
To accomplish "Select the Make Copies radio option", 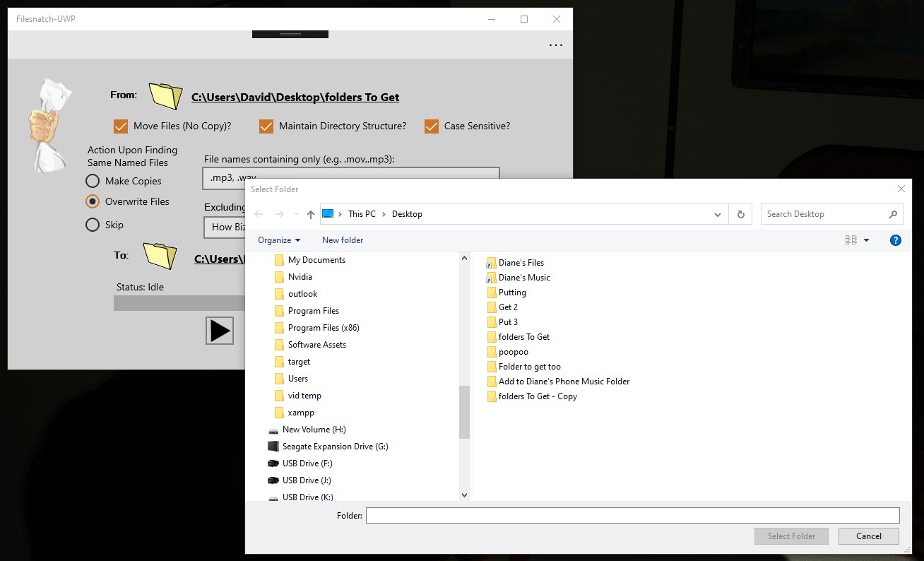I will point(92,181).
